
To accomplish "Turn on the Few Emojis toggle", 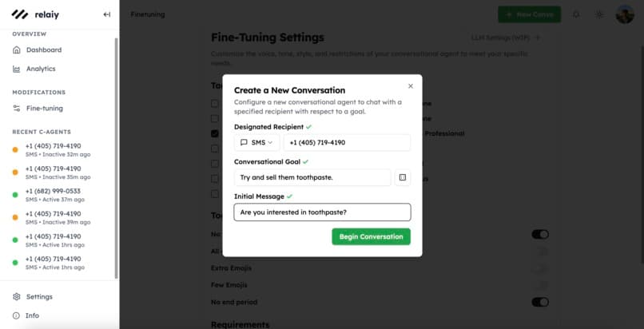I will click(x=540, y=285).
